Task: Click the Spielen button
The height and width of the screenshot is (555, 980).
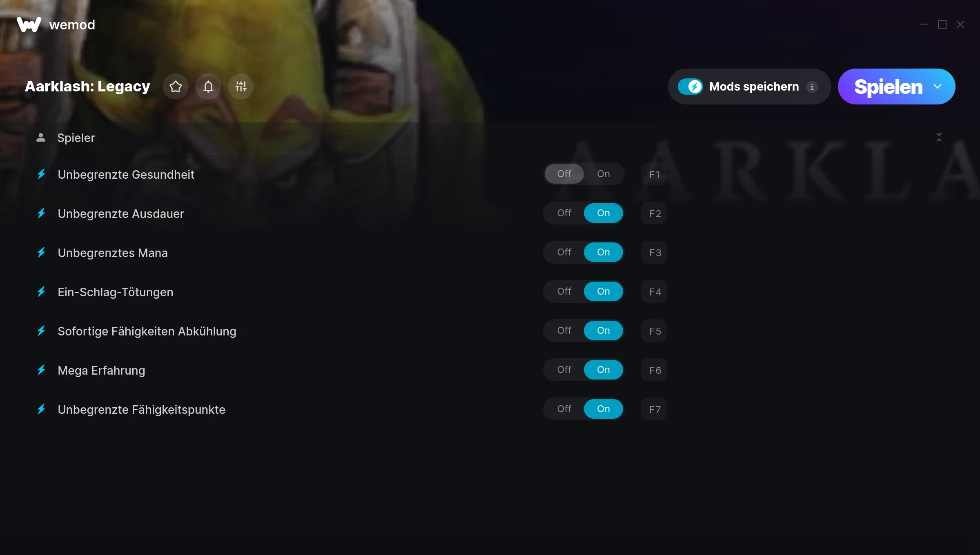Action: pos(888,87)
